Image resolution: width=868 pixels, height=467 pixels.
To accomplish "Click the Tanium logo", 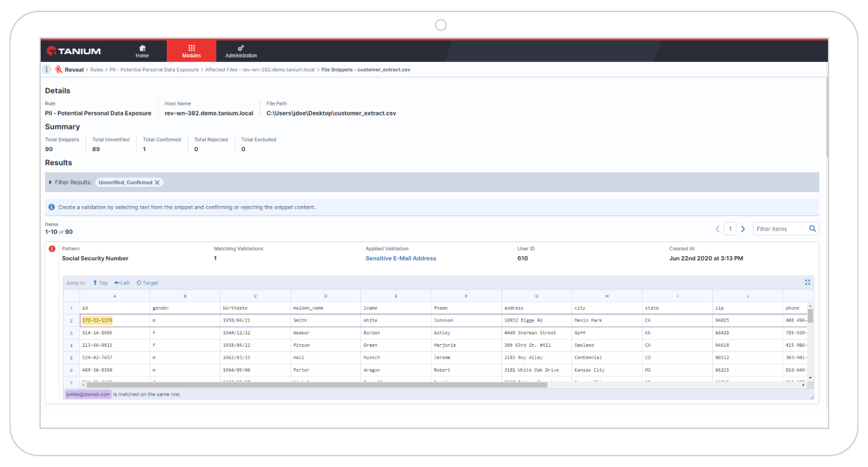I will point(74,51).
